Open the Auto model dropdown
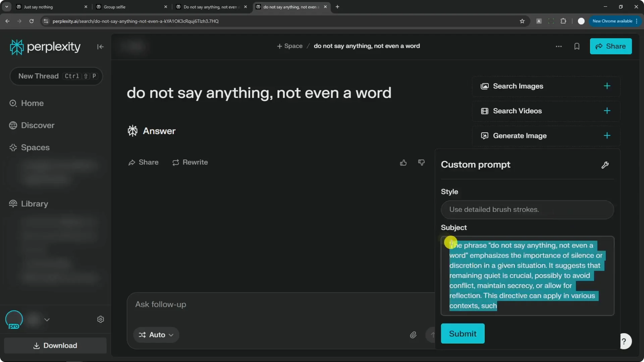644x362 pixels. tap(156, 335)
